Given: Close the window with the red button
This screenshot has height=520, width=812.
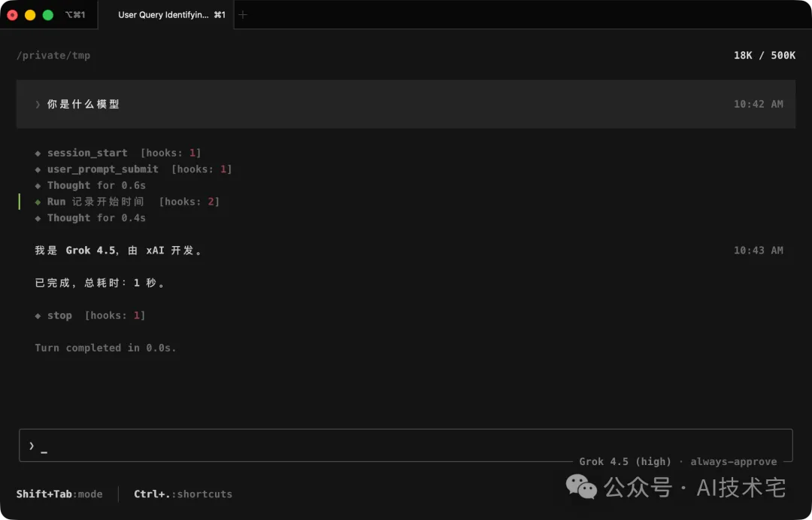Looking at the screenshot, I should pos(13,15).
